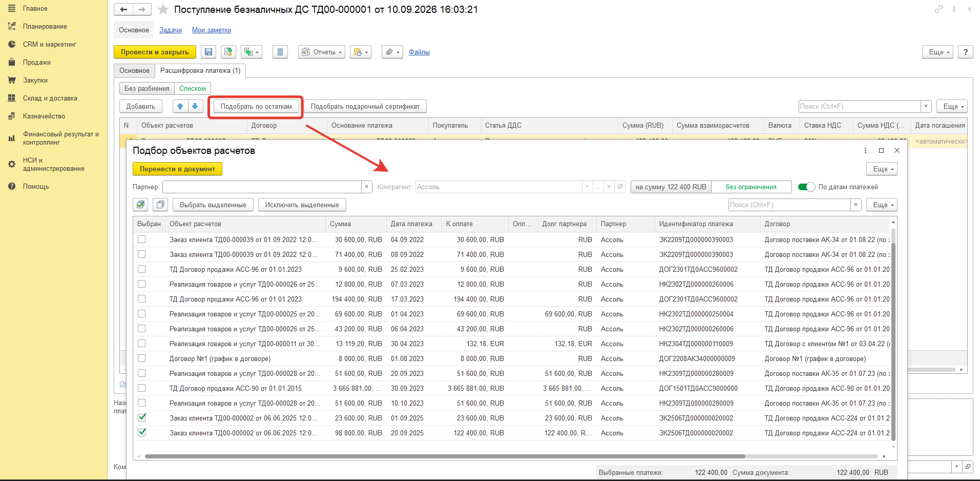Tick checkbox for Договор №1 (график в договоре)
Screen dimensions: 980x481
click(x=142, y=358)
